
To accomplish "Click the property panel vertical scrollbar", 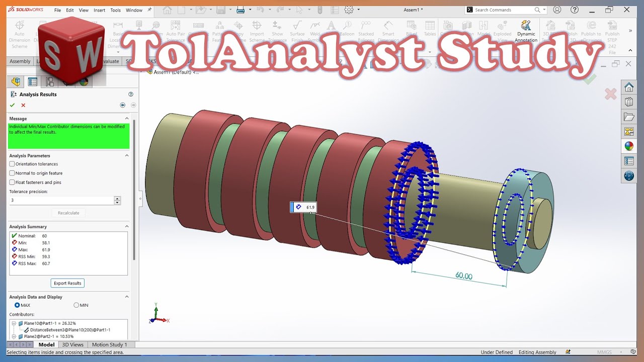I will tap(134, 191).
